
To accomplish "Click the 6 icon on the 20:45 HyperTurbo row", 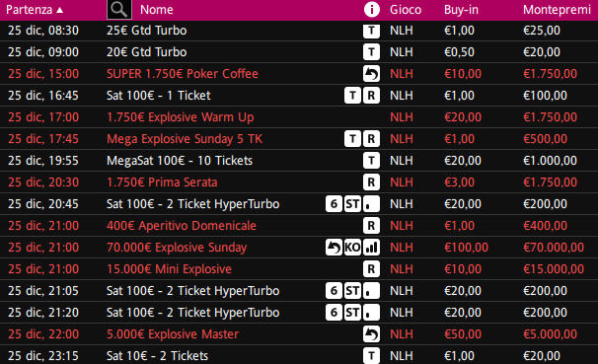I will pyautogui.click(x=335, y=204).
